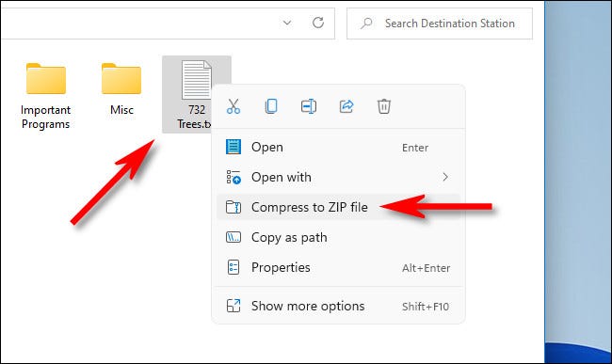Expand the Open with submenu arrow
The height and width of the screenshot is (364, 612).
click(445, 177)
